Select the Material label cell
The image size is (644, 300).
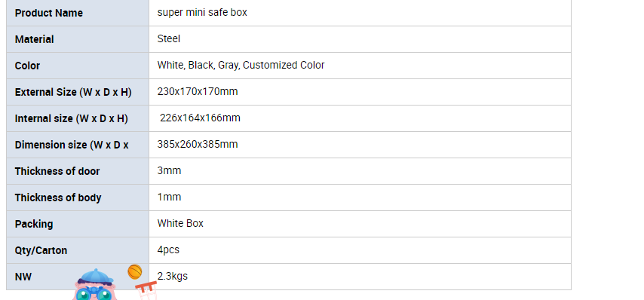78,39
